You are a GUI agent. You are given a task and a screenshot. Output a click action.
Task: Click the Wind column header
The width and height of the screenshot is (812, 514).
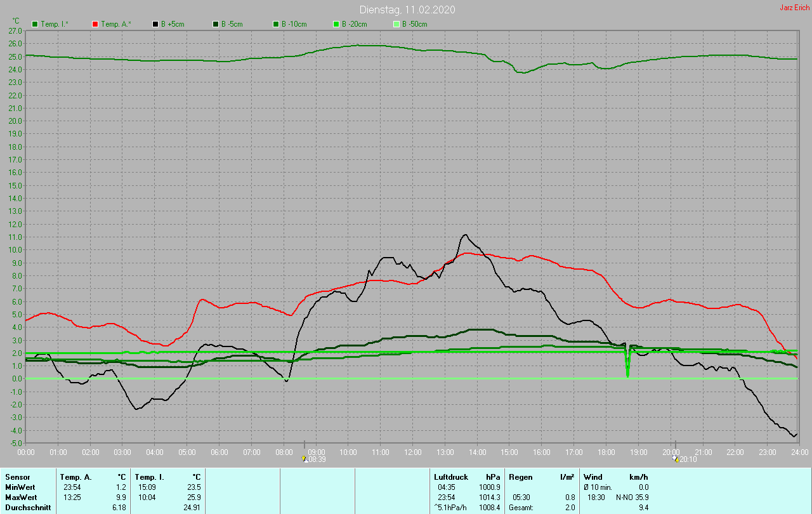(593, 477)
